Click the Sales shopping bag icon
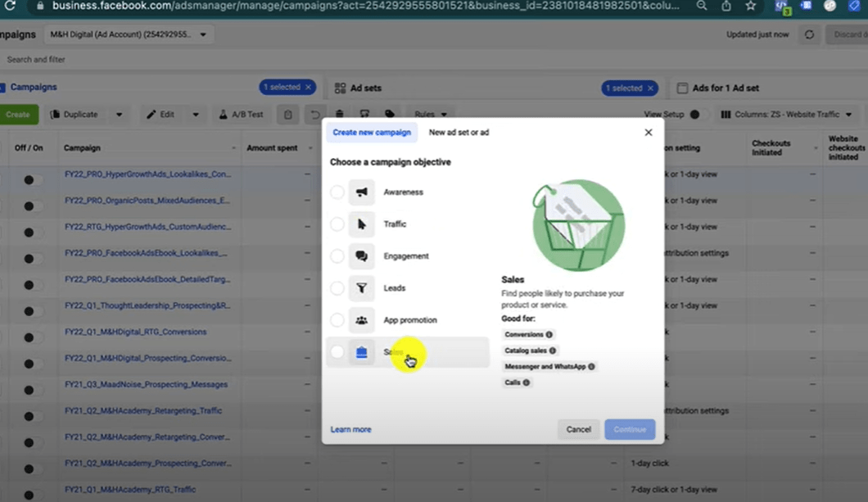The image size is (868, 502). coord(361,352)
